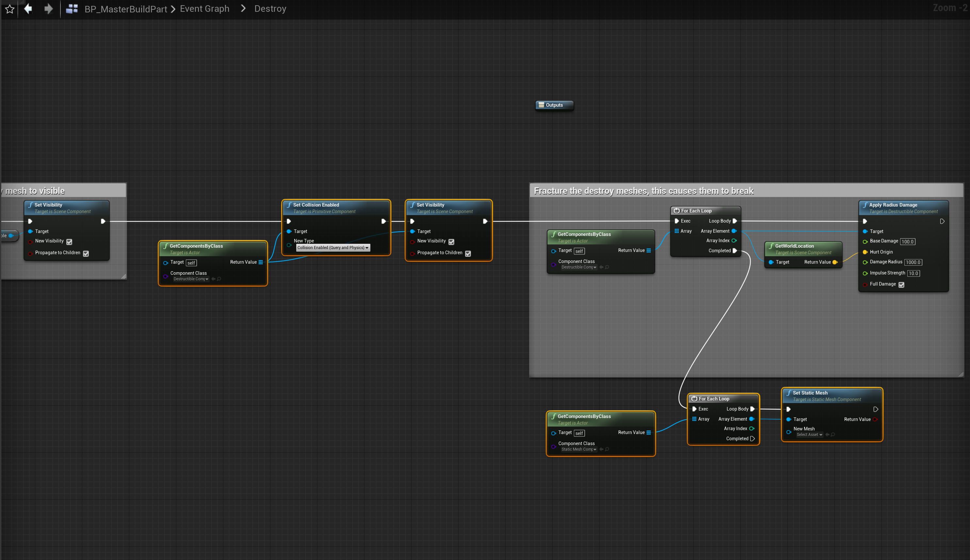Click the blueprint grid icon before BP_MasterBuildPart

coord(72,9)
